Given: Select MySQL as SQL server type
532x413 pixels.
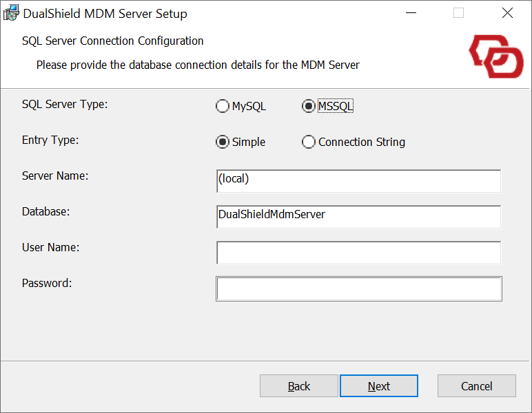Looking at the screenshot, I should point(223,107).
